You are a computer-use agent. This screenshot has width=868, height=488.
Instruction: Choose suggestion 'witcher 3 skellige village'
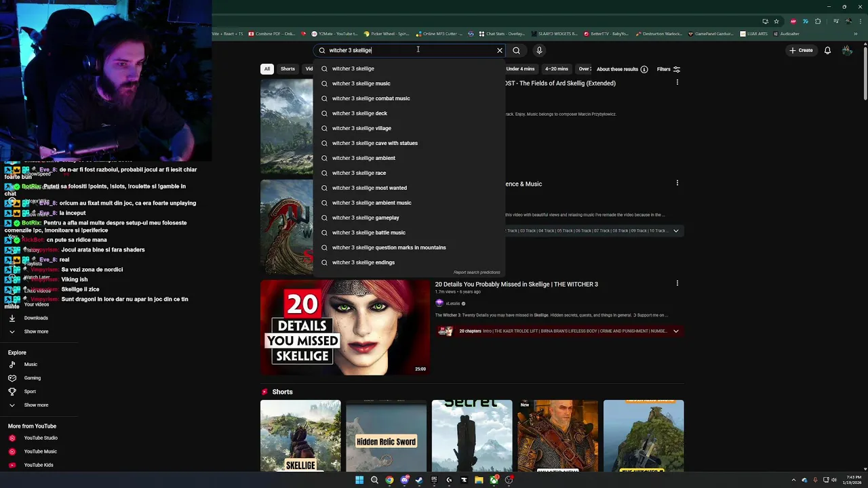(x=409, y=128)
